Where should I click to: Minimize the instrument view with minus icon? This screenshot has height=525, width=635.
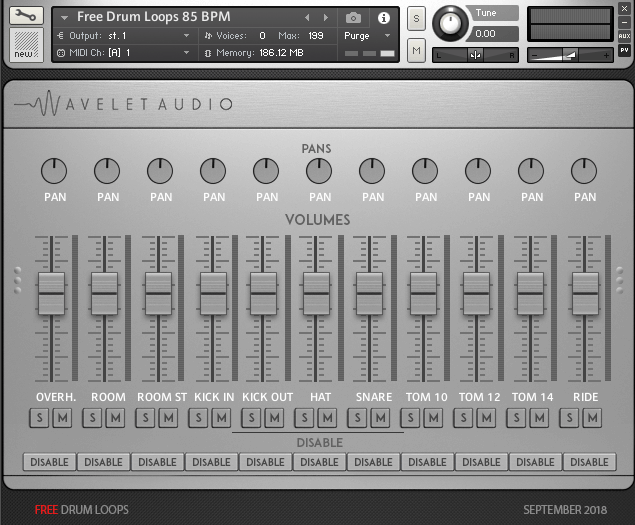(x=624, y=22)
